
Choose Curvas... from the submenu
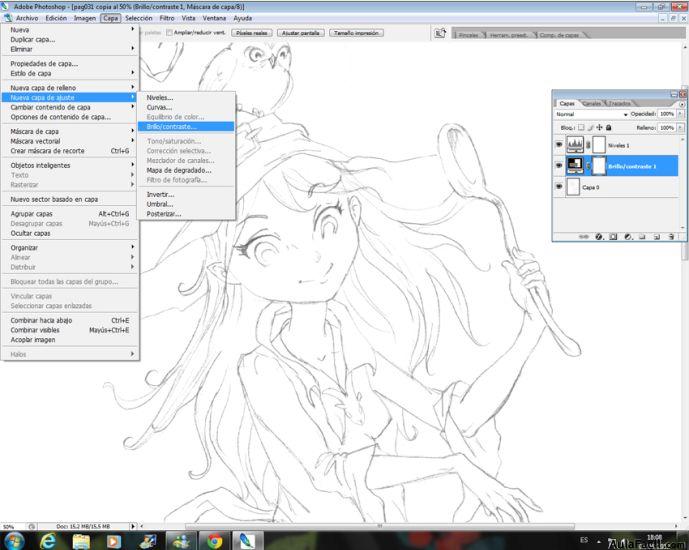(186, 107)
